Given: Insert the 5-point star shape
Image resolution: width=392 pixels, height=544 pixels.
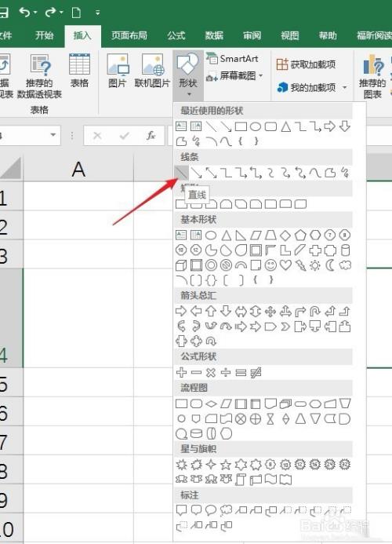Looking at the screenshot, I should [x=226, y=464].
